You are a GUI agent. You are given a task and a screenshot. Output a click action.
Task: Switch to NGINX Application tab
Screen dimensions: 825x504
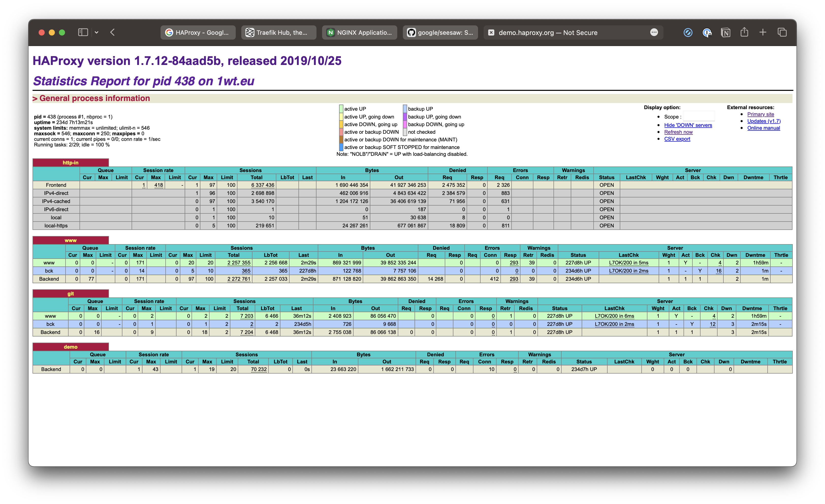[x=359, y=32]
